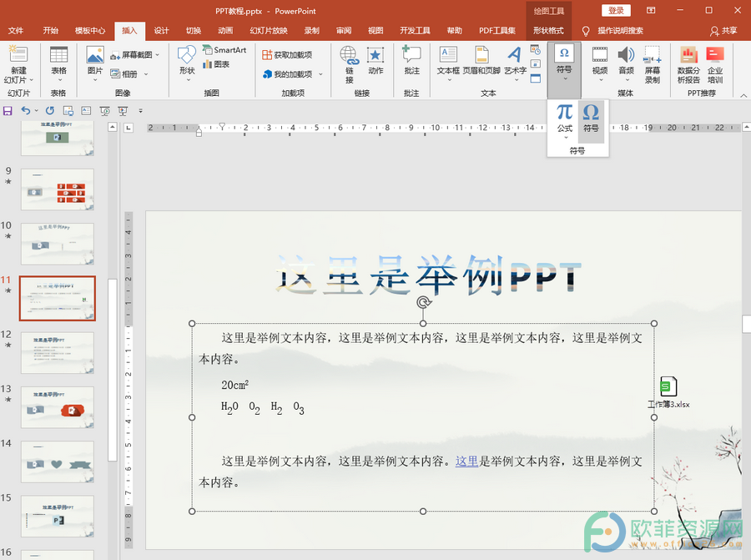The width and height of the screenshot is (751, 560).
Task: Open Ribbon Display Options button
Action: (x=650, y=10)
